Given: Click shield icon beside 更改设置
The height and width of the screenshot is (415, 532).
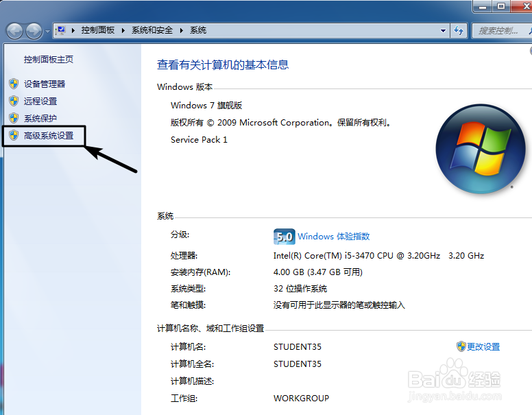Looking at the screenshot, I should click(461, 346).
